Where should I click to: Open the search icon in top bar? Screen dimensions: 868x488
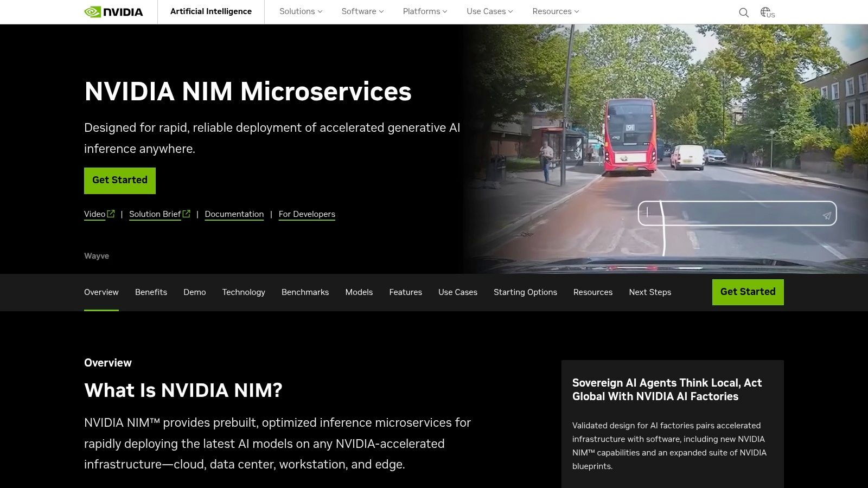pos(743,12)
